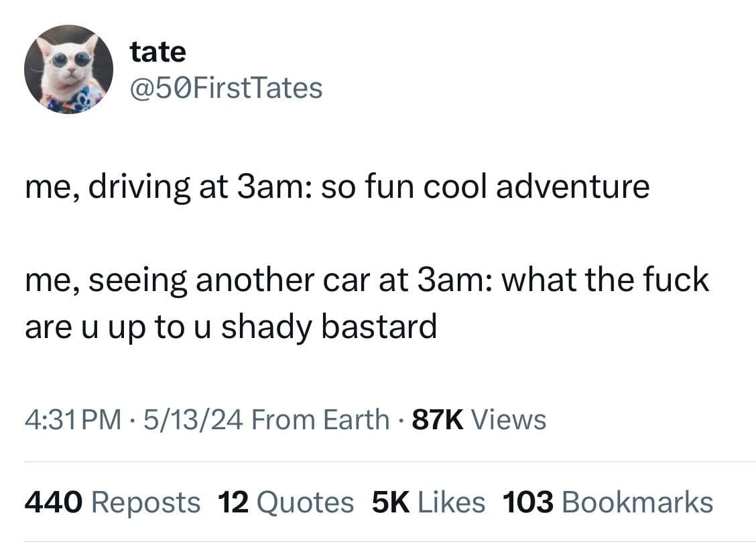Open the Reposts list
This screenshot has height=552, width=756.
click(x=145, y=502)
